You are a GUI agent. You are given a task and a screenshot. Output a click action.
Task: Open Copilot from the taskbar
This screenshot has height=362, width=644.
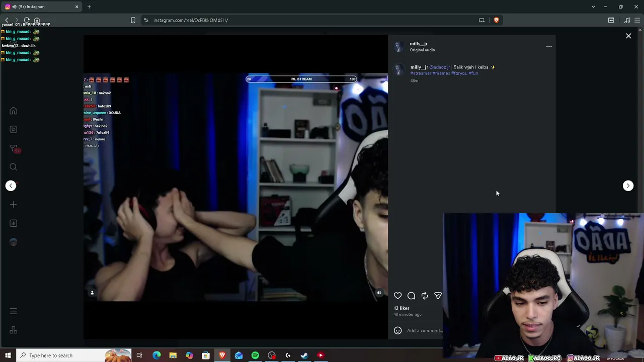[189, 355]
